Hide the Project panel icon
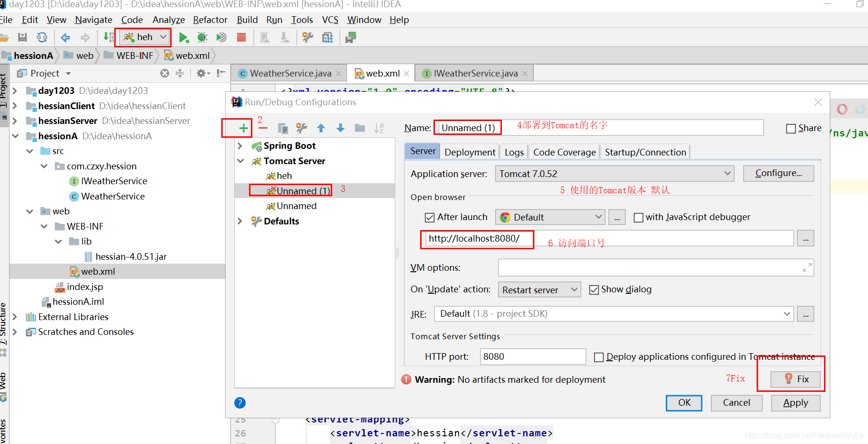The width and height of the screenshot is (868, 444). [221, 73]
